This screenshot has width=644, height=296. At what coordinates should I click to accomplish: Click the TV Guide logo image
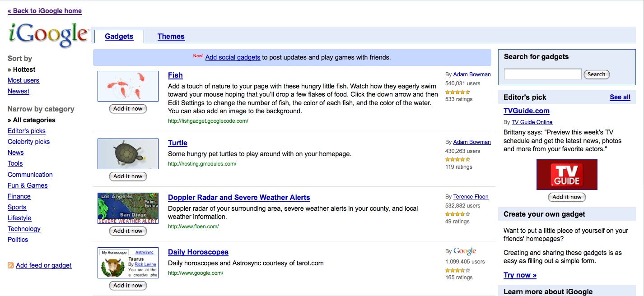567,174
